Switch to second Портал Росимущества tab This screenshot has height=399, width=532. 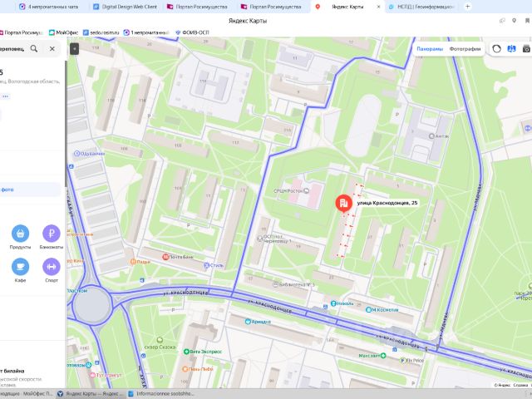tap(271, 7)
